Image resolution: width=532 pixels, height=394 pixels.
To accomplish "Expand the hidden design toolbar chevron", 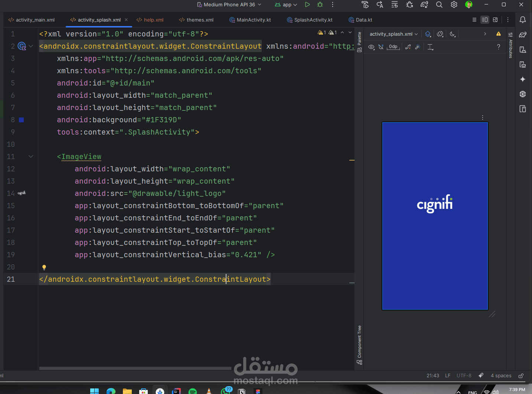I will 485,34.
